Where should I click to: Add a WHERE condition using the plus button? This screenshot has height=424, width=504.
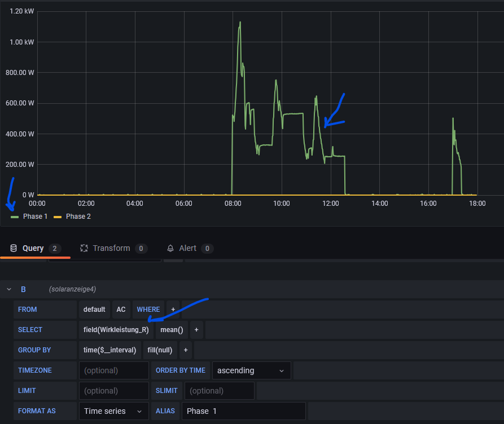coord(173,310)
